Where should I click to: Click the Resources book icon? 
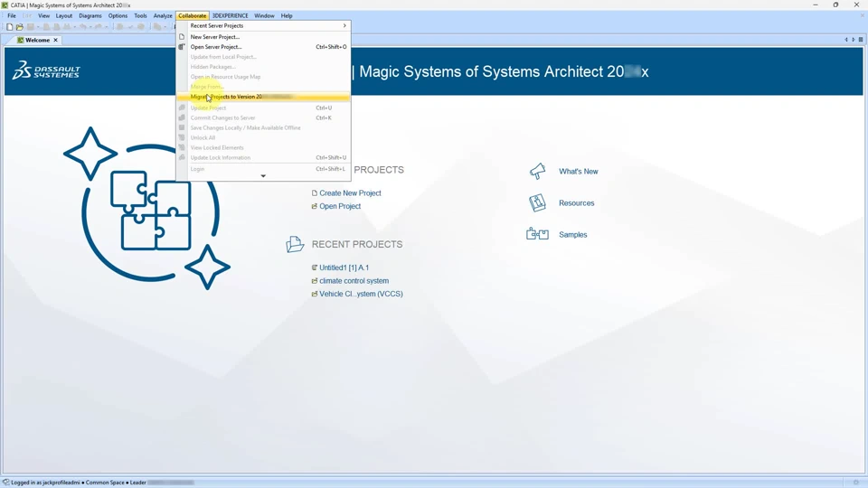(x=537, y=203)
